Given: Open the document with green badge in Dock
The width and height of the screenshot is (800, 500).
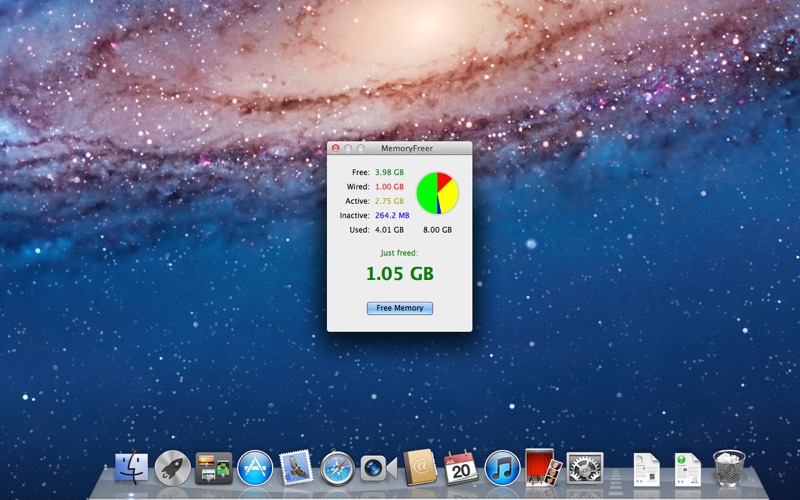Looking at the screenshot, I should [x=687, y=469].
